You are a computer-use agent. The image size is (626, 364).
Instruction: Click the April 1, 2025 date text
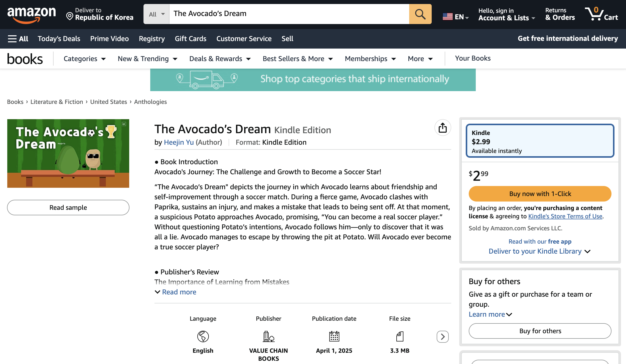(x=334, y=350)
